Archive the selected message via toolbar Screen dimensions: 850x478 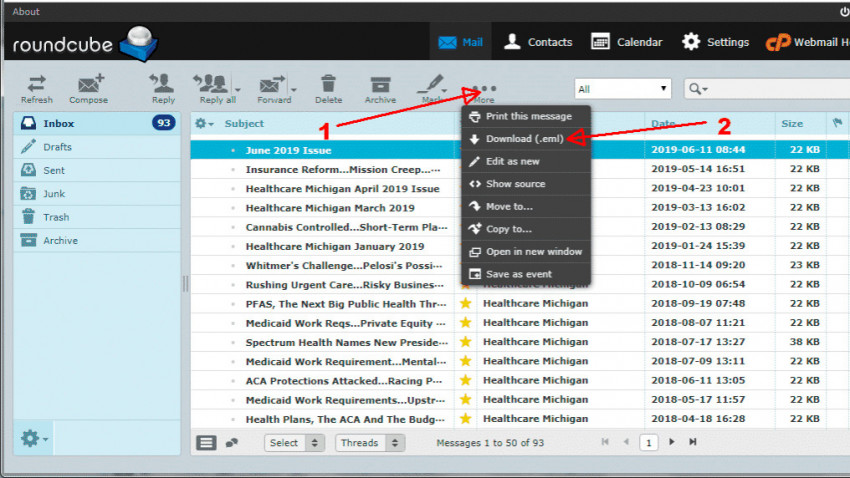coord(380,88)
